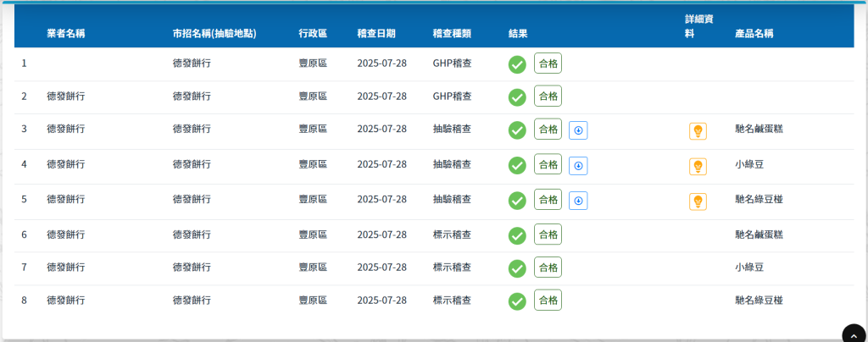Viewport: 868px width, 342px height.
Task: Click the 合格 button in row 2
Action: coord(548,96)
